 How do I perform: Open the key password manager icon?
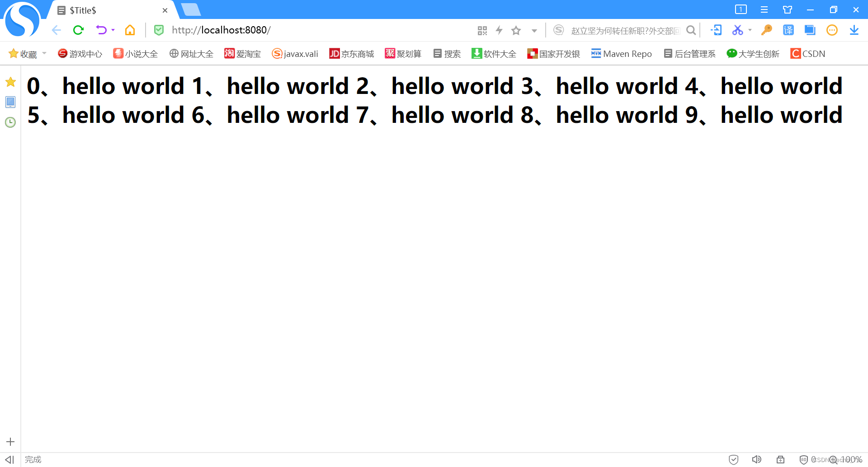766,30
